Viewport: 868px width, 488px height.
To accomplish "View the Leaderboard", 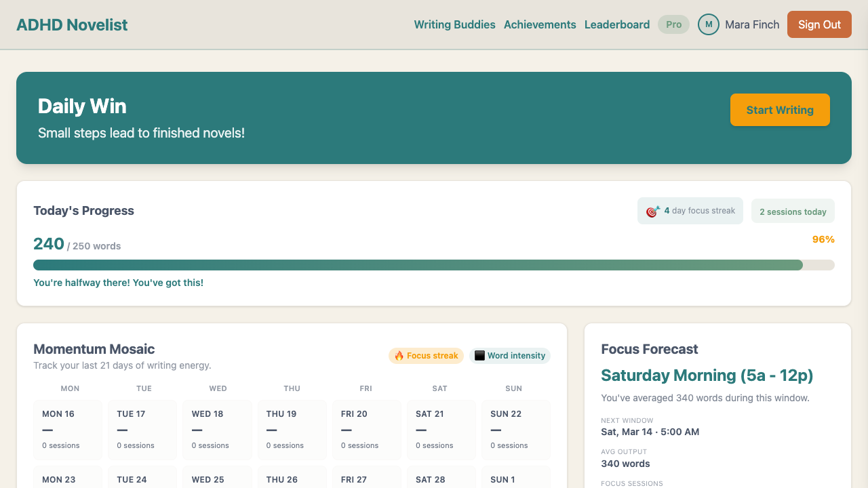I will coord(616,24).
